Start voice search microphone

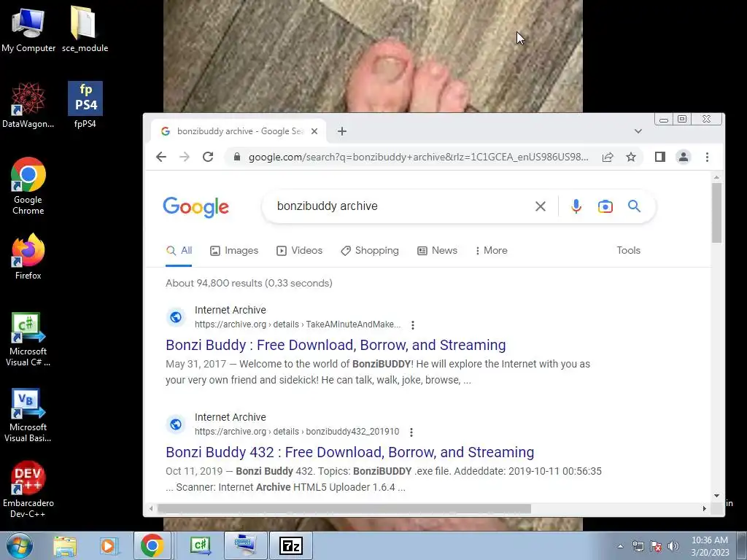pos(576,206)
